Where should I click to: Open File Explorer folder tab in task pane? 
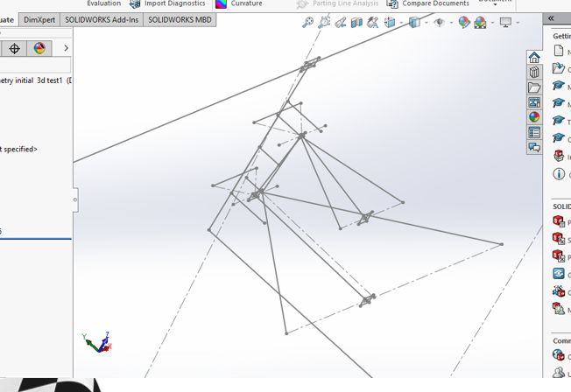point(534,87)
